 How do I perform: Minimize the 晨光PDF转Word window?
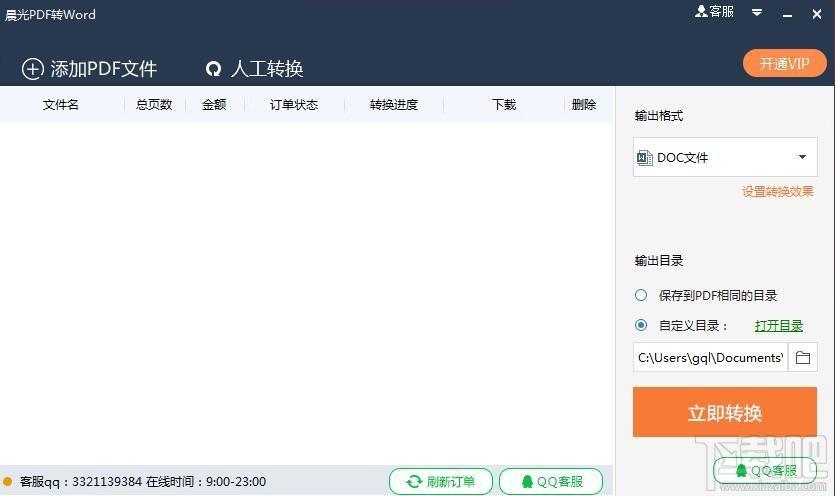(787, 14)
